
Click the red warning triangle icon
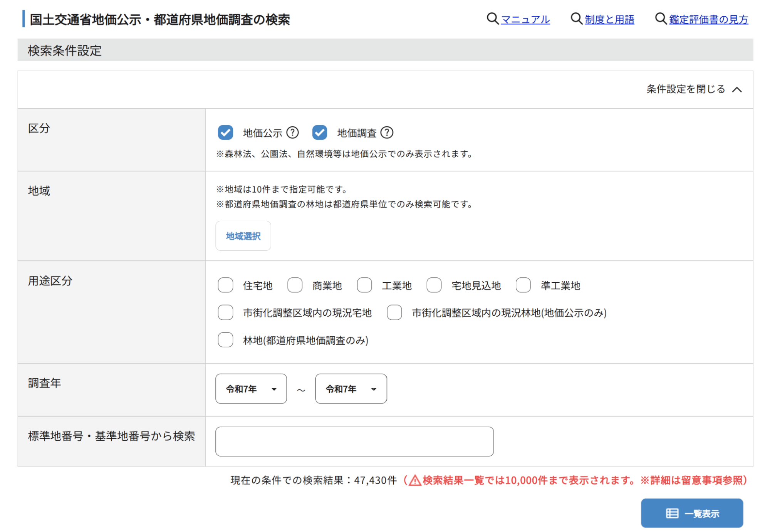coord(415,480)
